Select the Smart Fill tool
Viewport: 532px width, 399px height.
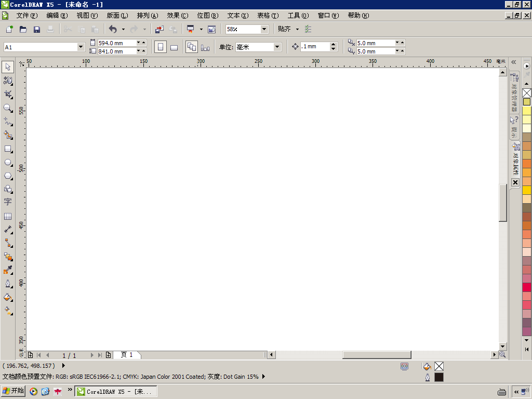tap(8, 135)
